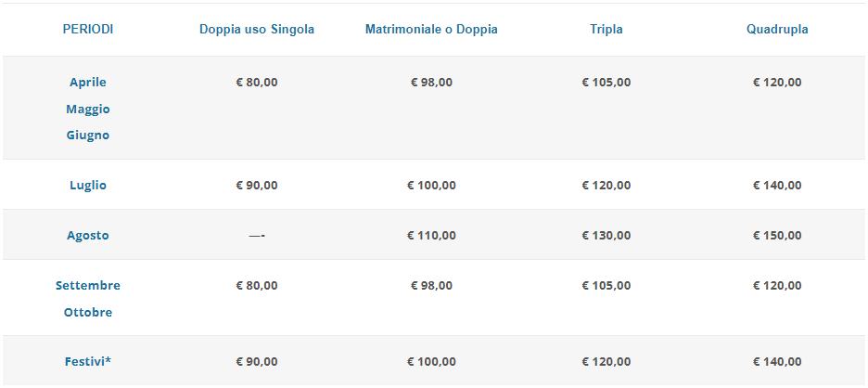The image size is (868, 388).
Task: Click the PERIODI column header
Action: [88, 30]
